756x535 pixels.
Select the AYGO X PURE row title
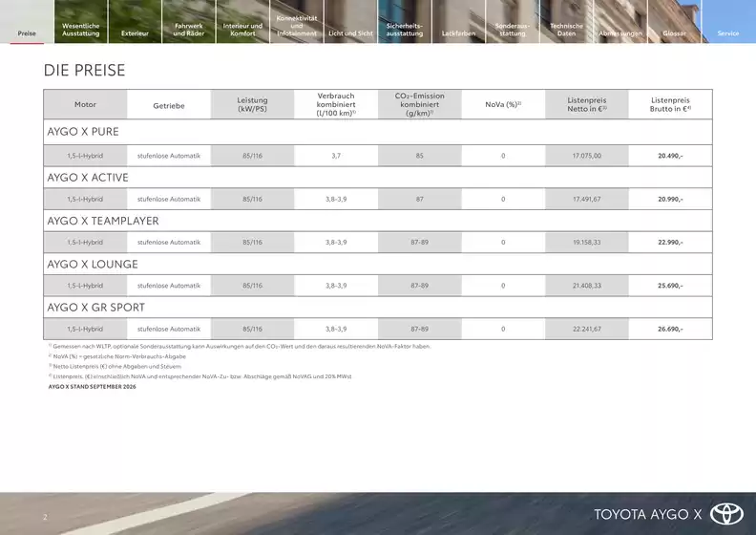click(x=83, y=132)
